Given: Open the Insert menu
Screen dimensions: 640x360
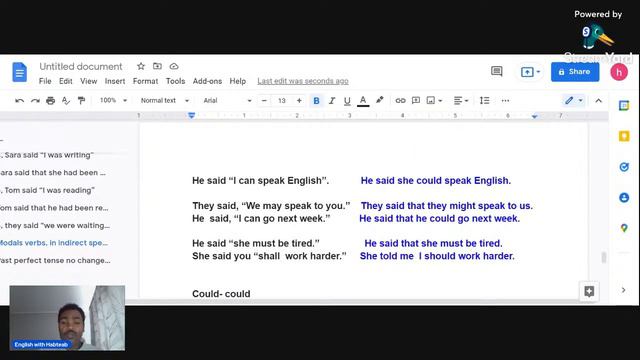Looking at the screenshot, I should pos(115,81).
